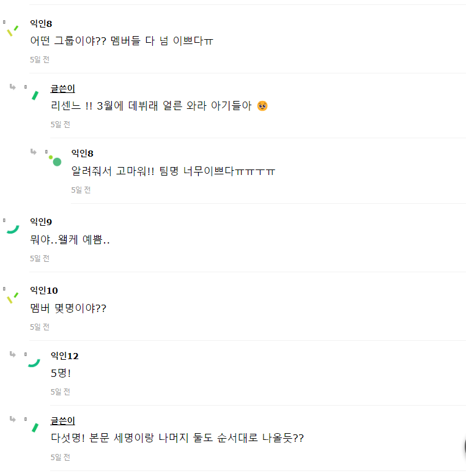Click 익인8's avatar beside the '어떤 그룹이야??' comment

coord(12,30)
